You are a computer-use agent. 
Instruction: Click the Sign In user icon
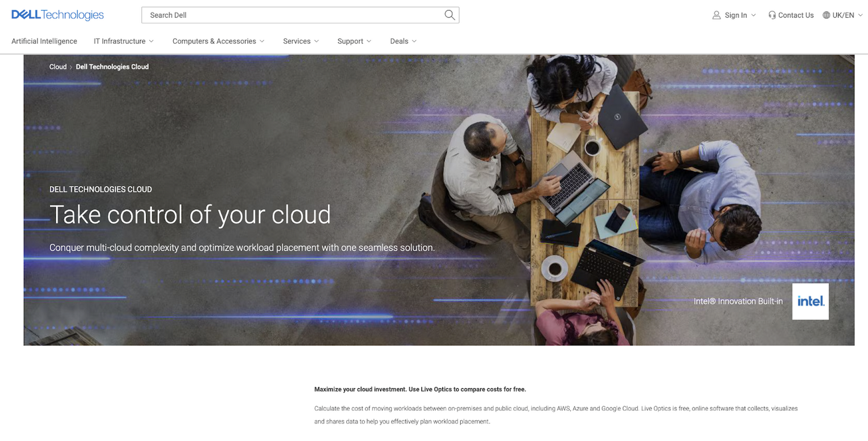[716, 15]
